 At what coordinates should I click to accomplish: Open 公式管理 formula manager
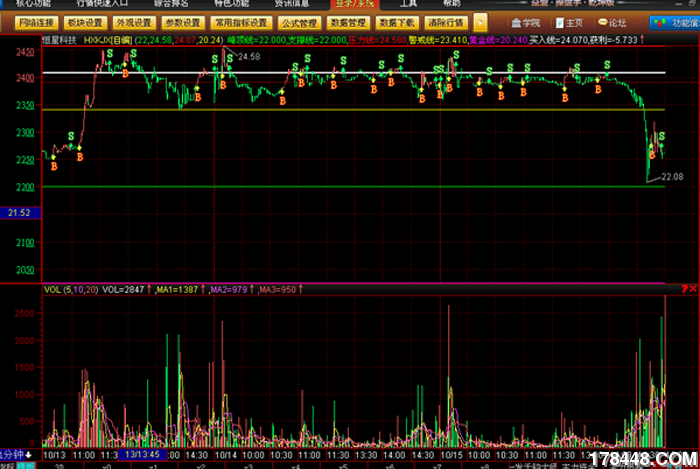pyautogui.click(x=298, y=21)
